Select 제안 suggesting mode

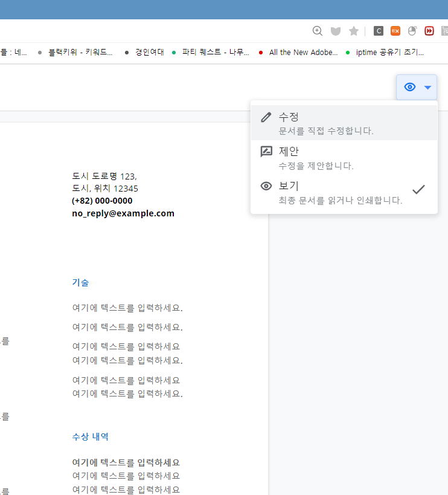point(344,158)
